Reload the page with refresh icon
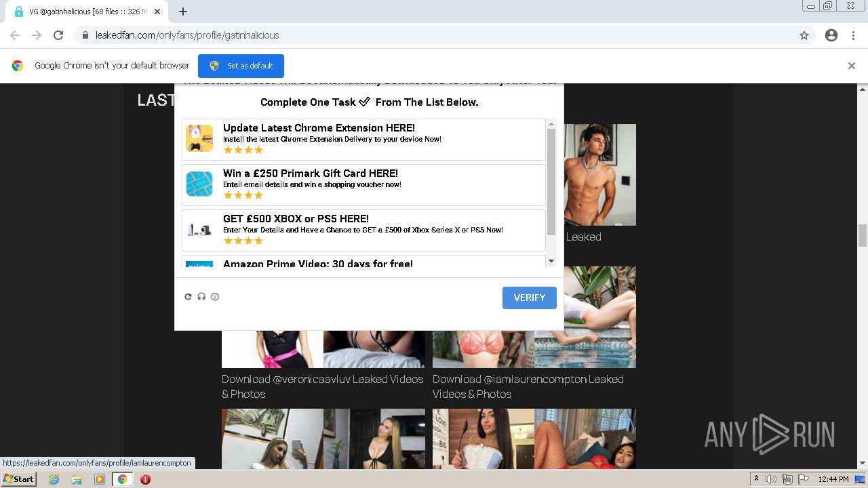This screenshot has width=868, height=488. tap(58, 35)
